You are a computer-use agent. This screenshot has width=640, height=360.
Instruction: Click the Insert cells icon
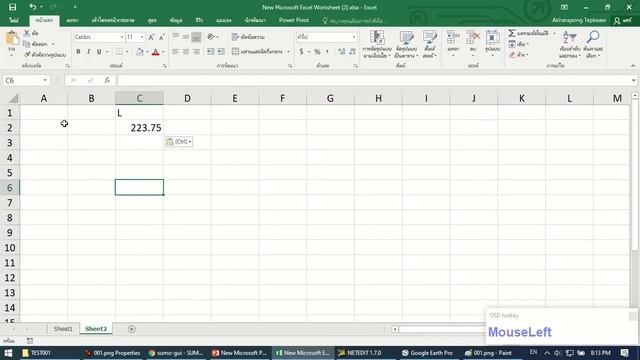click(x=453, y=38)
